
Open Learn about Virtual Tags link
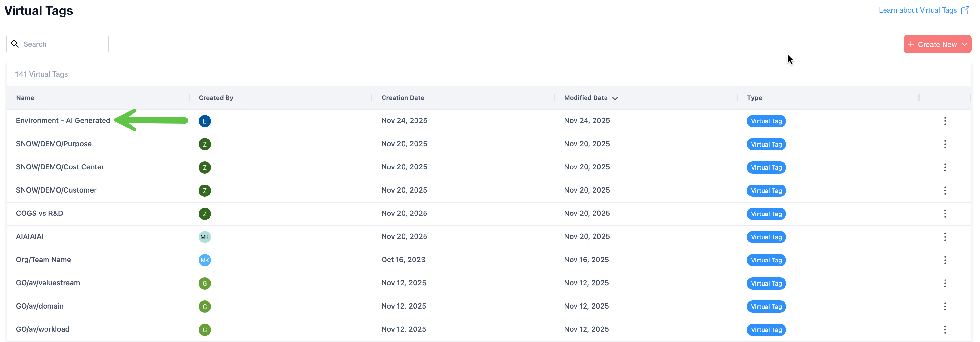click(x=917, y=10)
